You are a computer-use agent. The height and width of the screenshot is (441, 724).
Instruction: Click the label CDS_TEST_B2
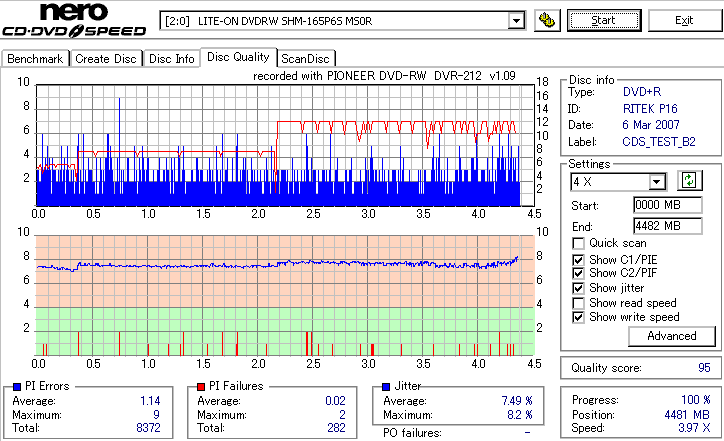click(x=658, y=142)
